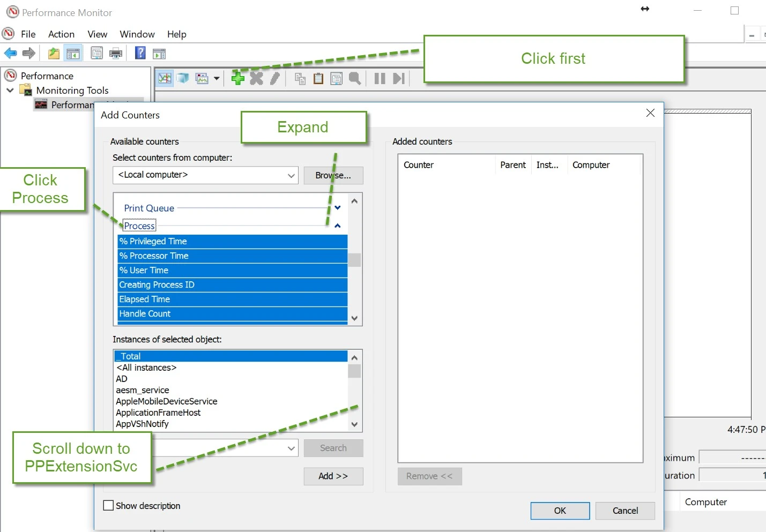
Task: Click the Freeze Display pause icon
Action: 380,78
